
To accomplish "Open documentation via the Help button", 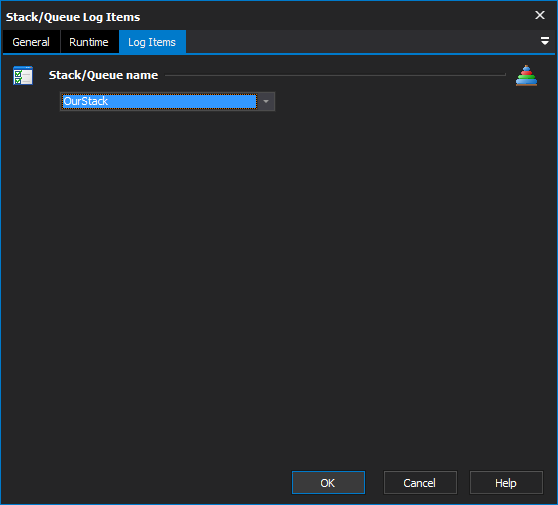I will pos(506,483).
